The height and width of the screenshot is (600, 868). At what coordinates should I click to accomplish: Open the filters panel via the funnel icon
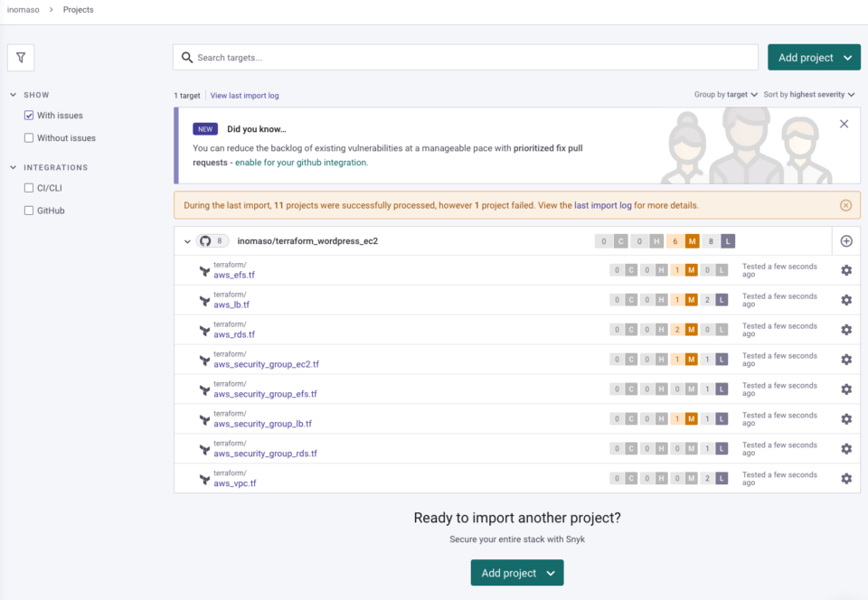[x=21, y=57]
